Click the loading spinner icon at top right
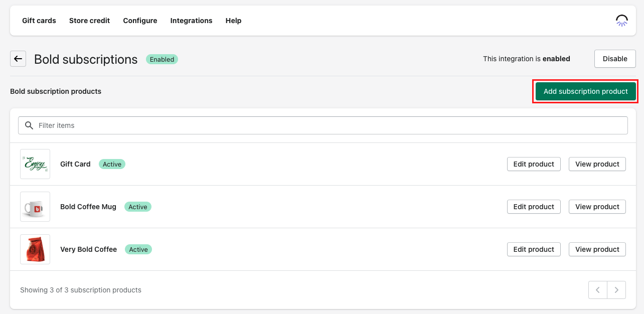The width and height of the screenshot is (644, 314). [622, 21]
